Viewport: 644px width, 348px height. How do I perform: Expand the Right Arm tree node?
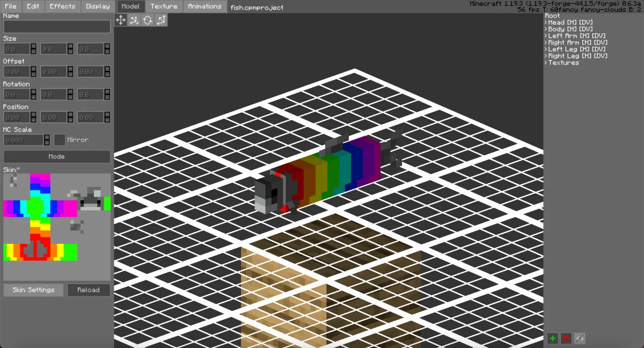pyautogui.click(x=546, y=42)
